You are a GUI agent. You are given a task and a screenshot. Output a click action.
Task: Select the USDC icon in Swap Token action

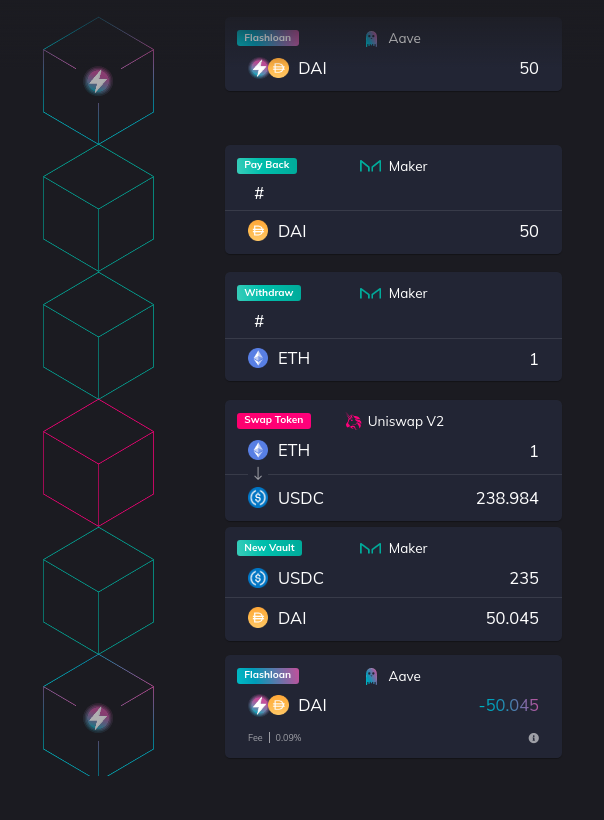pyautogui.click(x=258, y=498)
